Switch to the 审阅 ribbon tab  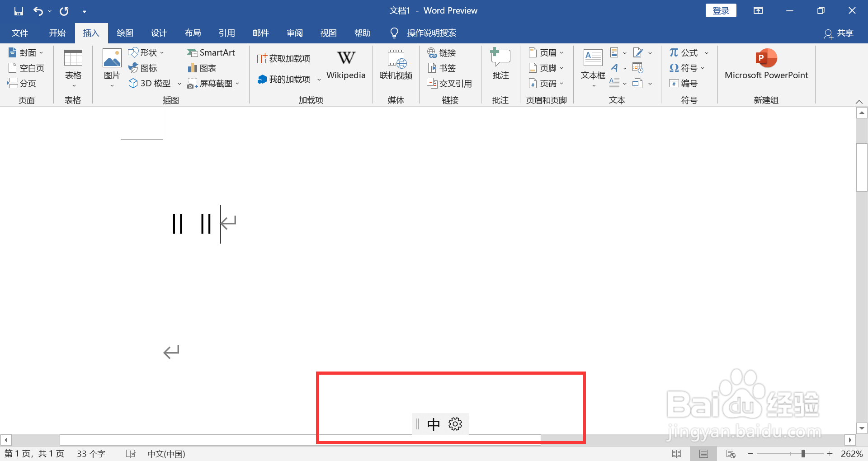(294, 33)
